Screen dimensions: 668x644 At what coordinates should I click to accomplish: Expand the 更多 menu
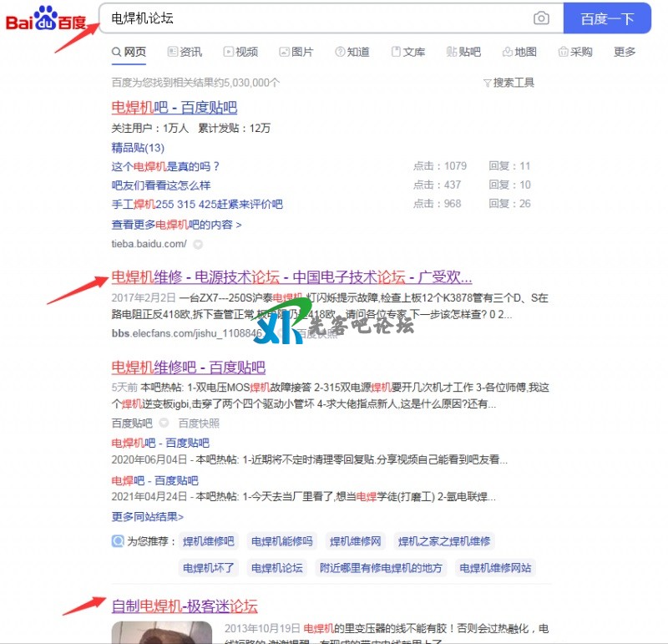(625, 52)
